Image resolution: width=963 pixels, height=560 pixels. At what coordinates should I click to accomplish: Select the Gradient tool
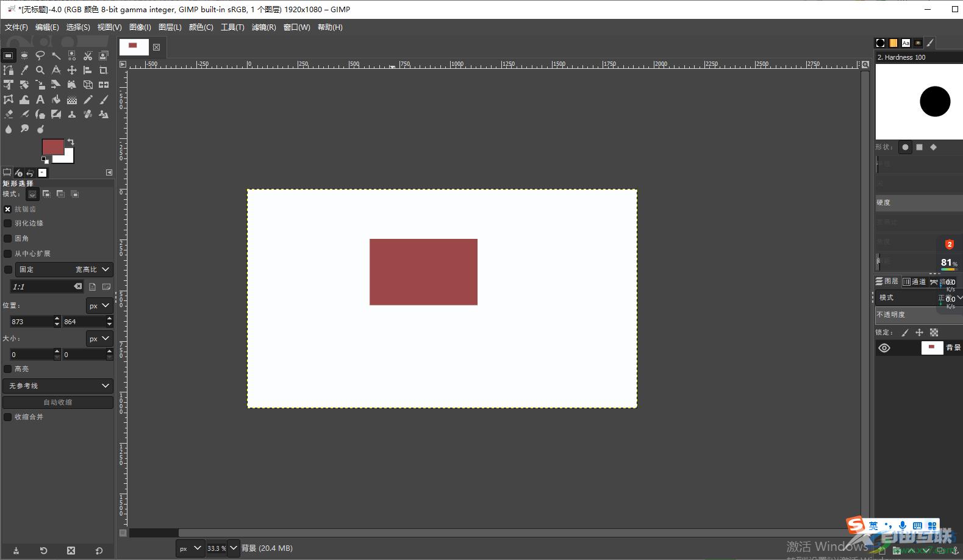(72, 99)
